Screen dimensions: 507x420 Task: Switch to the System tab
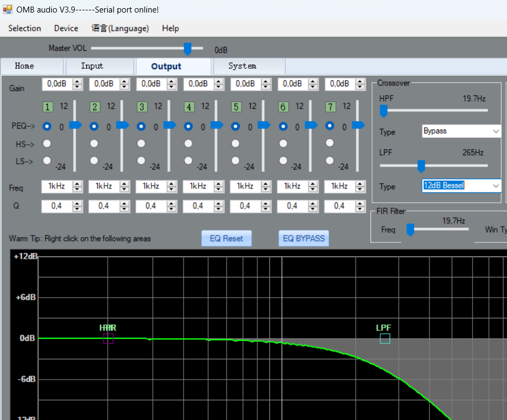tap(249, 66)
